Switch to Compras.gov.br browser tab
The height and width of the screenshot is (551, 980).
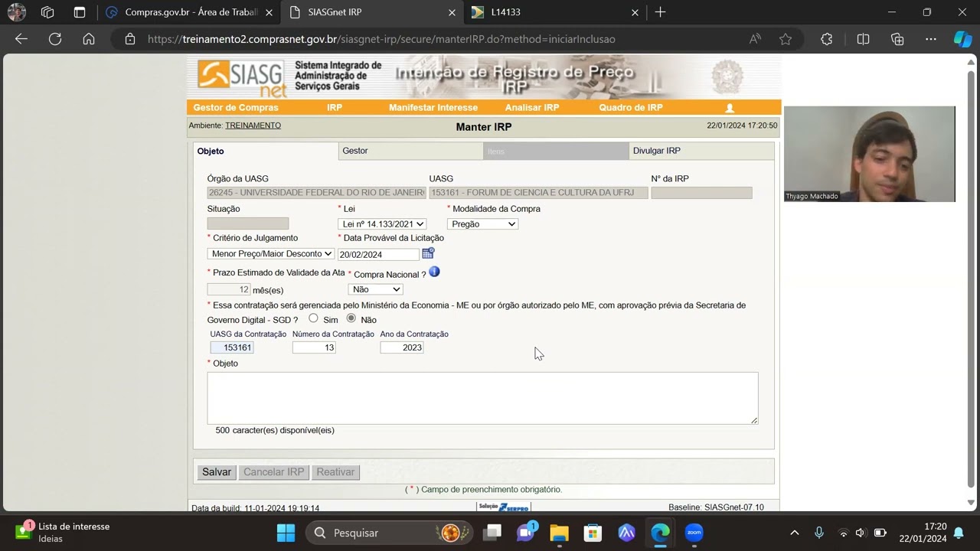coord(191,12)
